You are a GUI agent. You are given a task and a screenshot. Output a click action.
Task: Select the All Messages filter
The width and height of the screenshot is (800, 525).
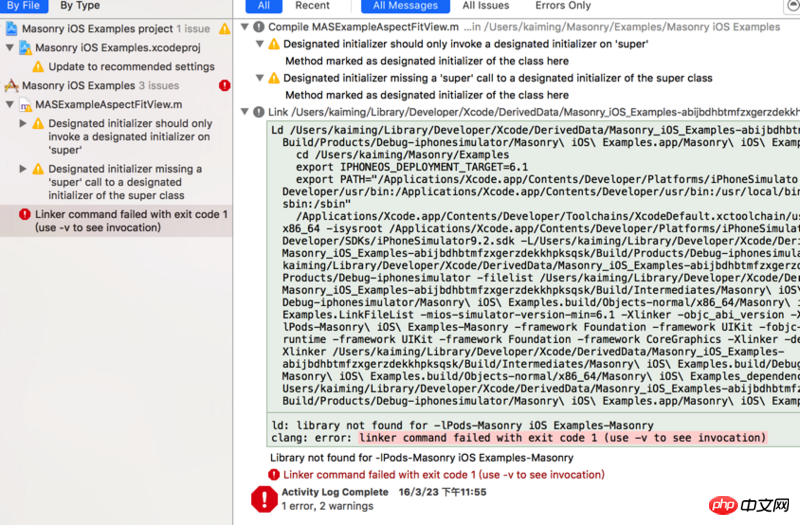[405, 6]
